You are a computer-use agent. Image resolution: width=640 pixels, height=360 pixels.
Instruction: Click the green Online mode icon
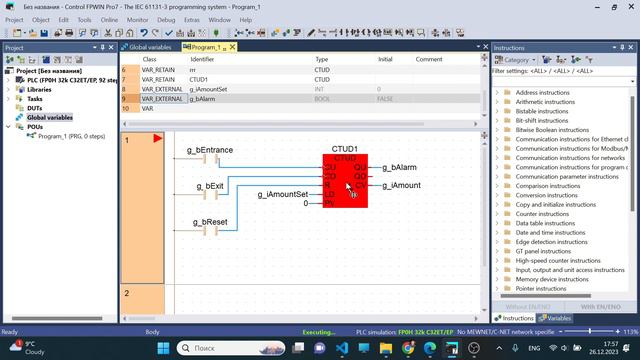(x=216, y=33)
